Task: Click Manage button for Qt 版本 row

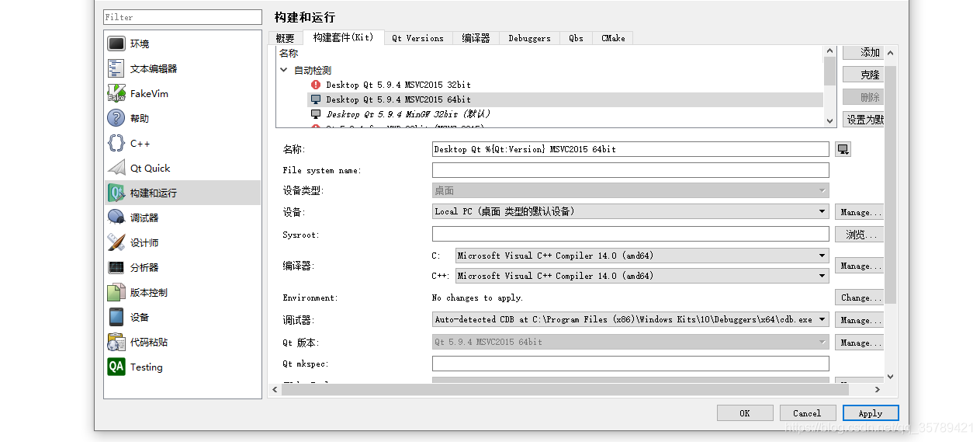Action: coord(860,343)
